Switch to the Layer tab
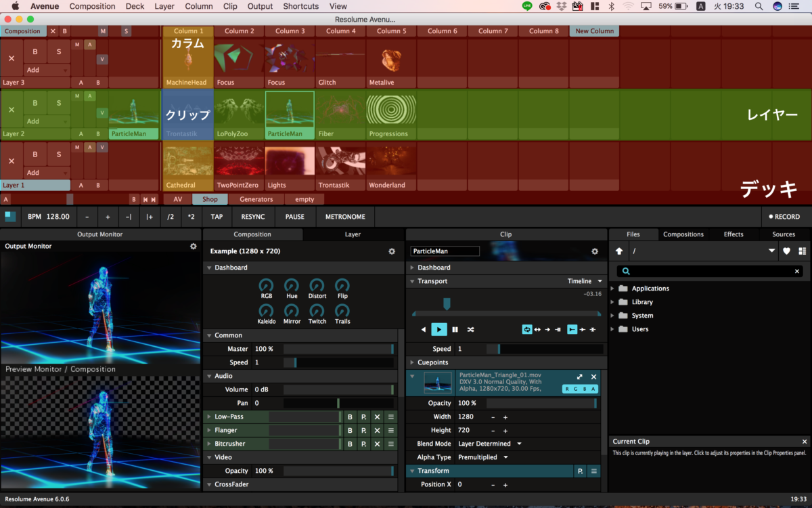812x508 pixels. (353, 234)
